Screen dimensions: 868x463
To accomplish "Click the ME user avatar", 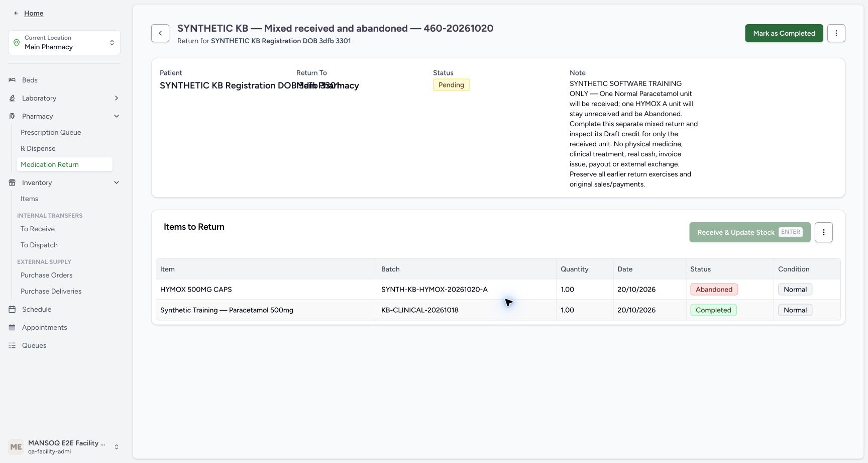I will coord(16,447).
